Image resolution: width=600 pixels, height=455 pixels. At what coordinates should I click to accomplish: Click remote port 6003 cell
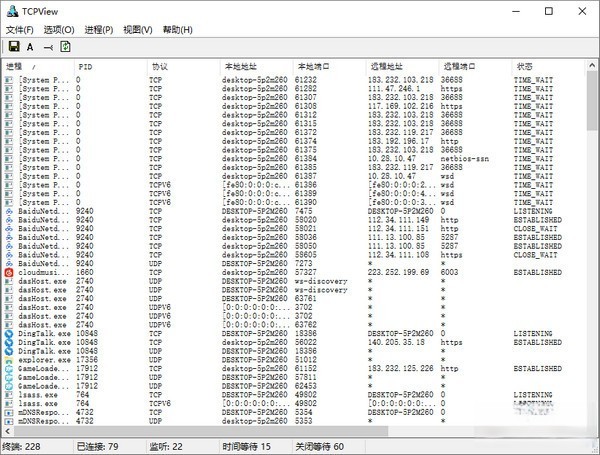pyautogui.click(x=449, y=272)
